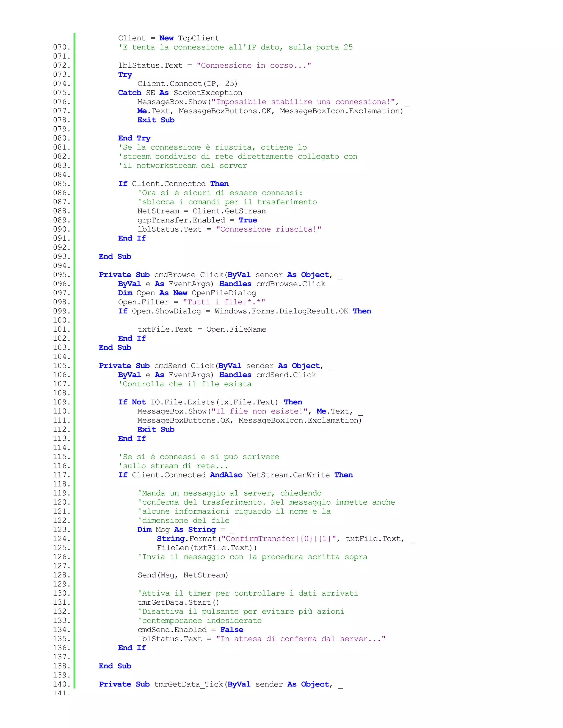
Task: Click 'Dim Open As New OpenFileDialog' line
Action: (187, 293)
